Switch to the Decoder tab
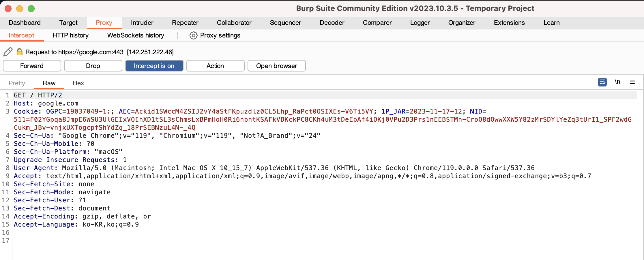Screen dimensions: 644x260 pyautogui.click(x=332, y=23)
